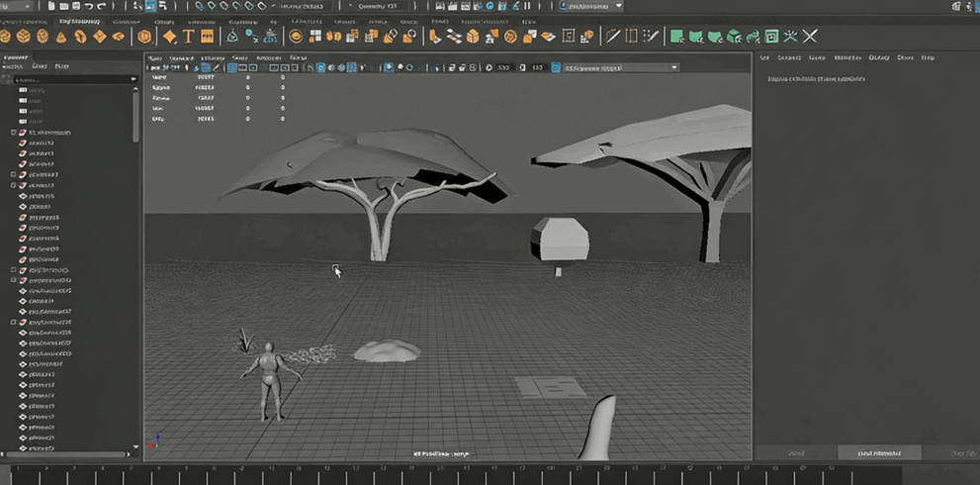Click the Undo arrow in the status line
980x485 pixels.
[x=88, y=6]
